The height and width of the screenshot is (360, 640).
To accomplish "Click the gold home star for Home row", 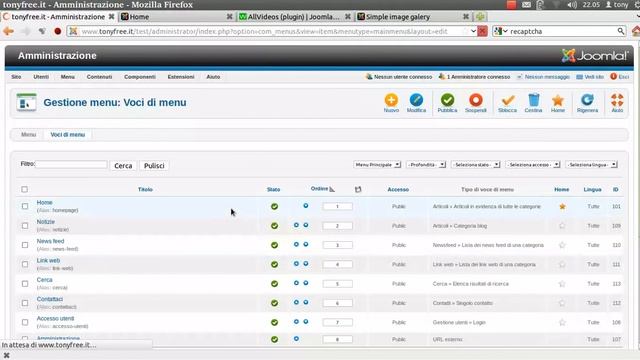I will point(562,207).
